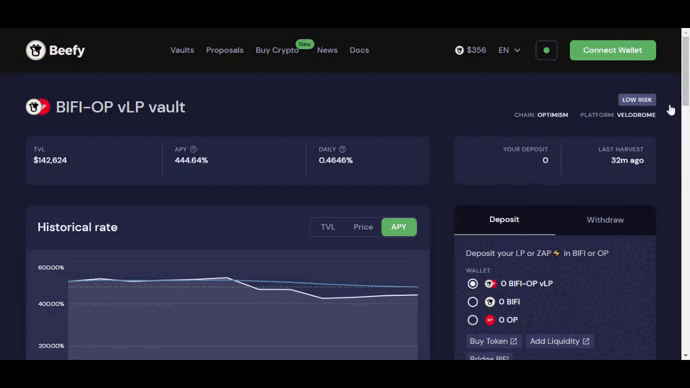Select the 0 BIFI-OP vLP wallet option
Viewport: 690px width, 388px height.
click(x=473, y=284)
